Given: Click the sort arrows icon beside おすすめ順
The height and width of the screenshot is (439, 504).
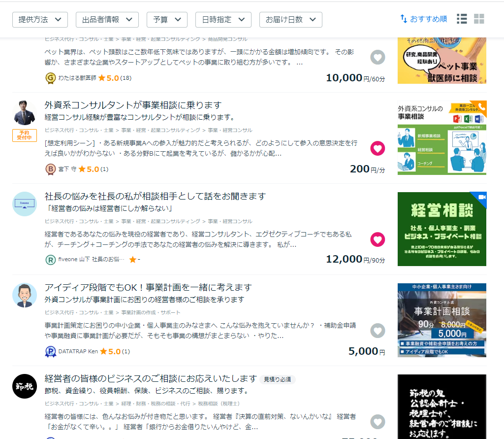Looking at the screenshot, I should click(403, 18).
